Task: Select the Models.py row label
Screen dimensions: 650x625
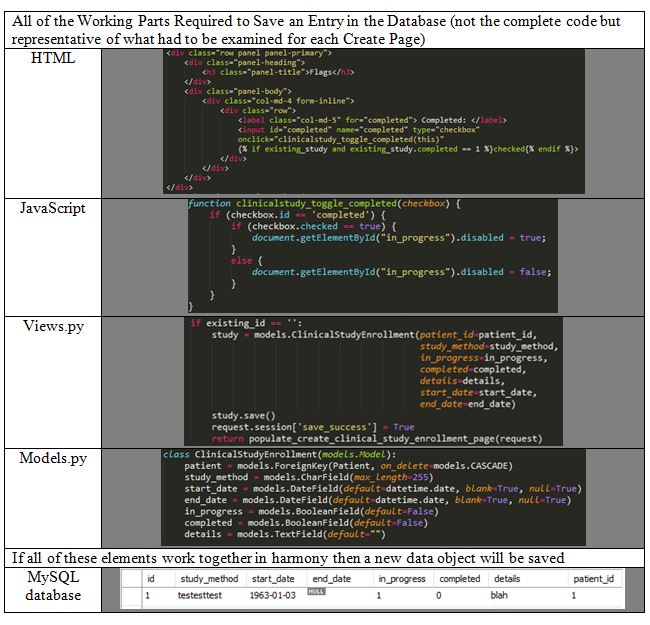Action: (x=53, y=458)
